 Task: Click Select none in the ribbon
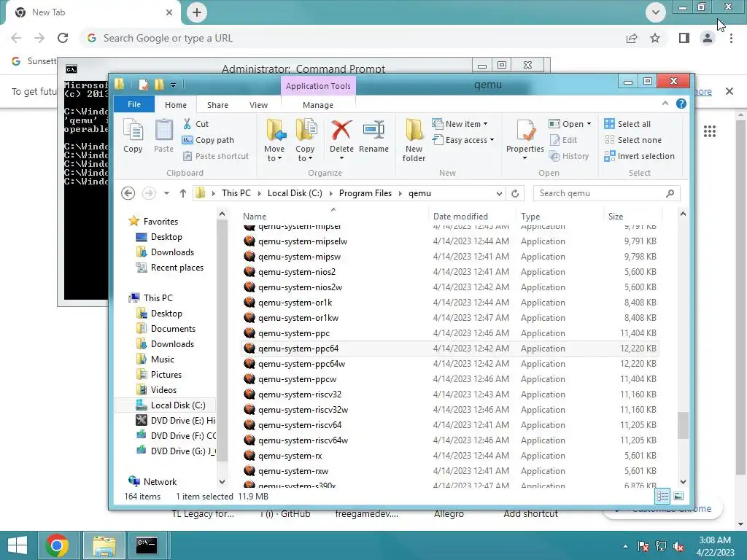click(x=632, y=140)
